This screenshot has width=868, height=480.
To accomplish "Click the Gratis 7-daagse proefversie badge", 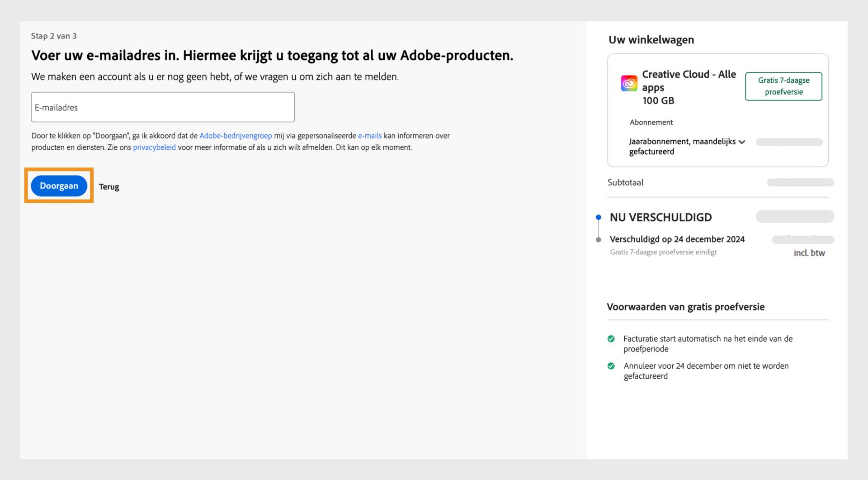I will [783, 86].
